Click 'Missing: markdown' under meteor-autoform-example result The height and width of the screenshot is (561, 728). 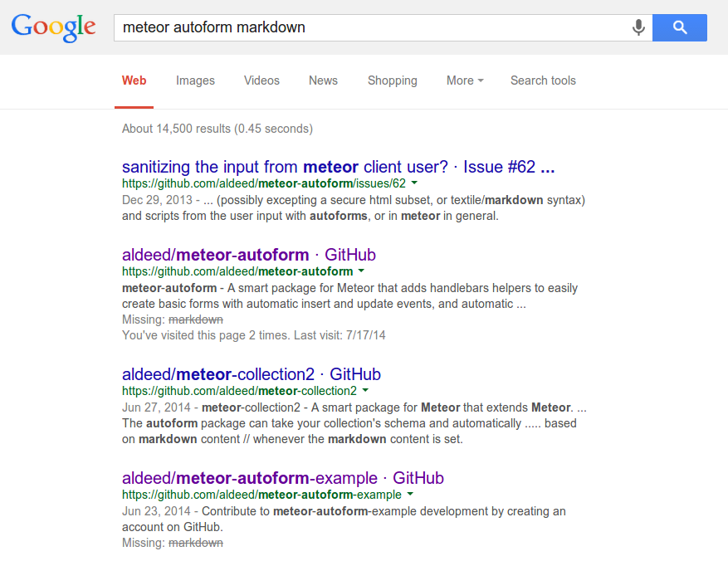(x=173, y=543)
